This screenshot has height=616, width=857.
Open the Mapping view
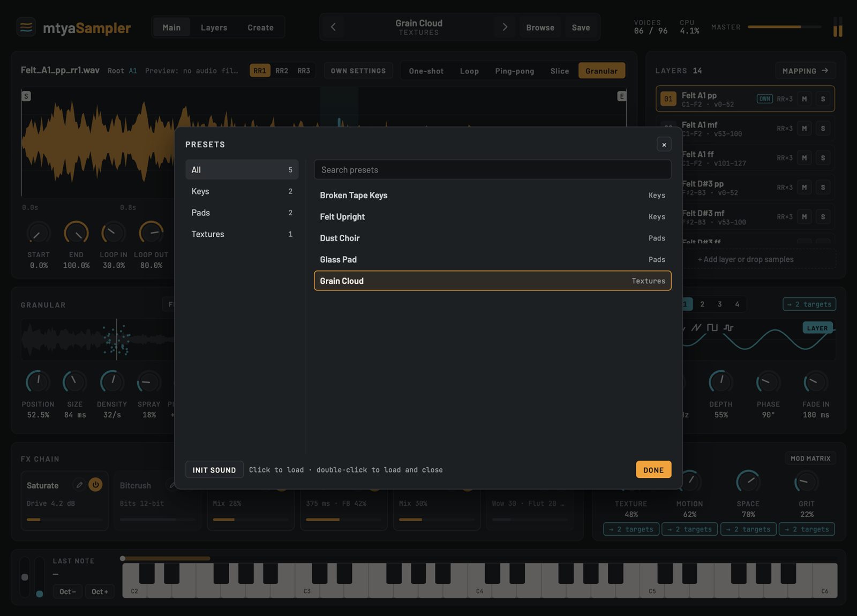pos(805,71)
